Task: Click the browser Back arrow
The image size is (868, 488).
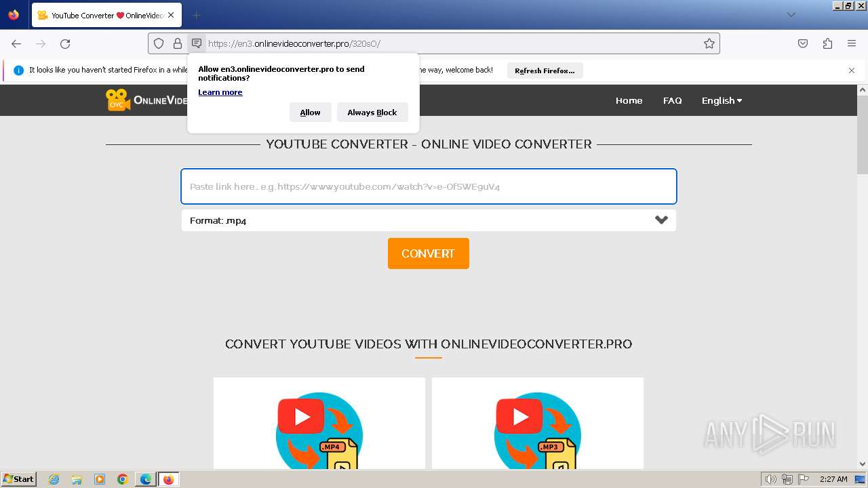Action: (x=16, y=43)
